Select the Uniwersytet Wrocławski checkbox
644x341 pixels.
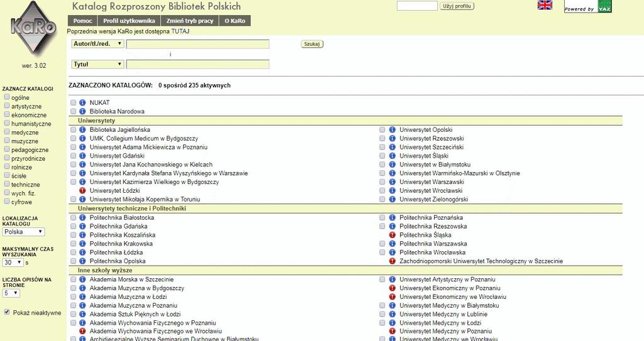click(382, 190)
